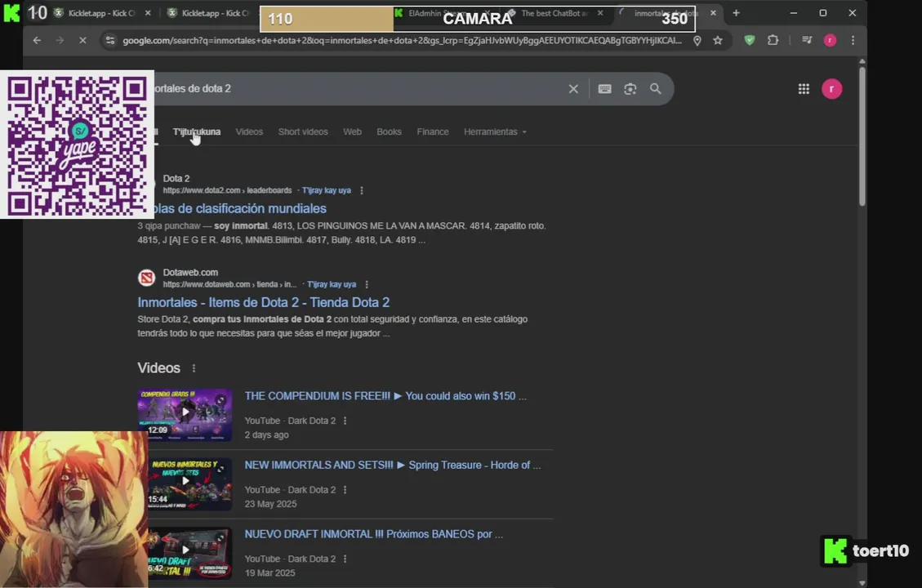Viewport: 922px width, 588px height.
Task: Click the Kick logo at top-left
Action: (11, 13)
